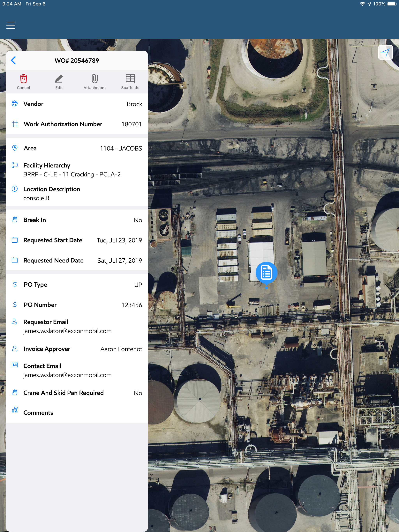Tap the Area 1104 - JACOBS row
399x532 pixels.
pos(77,148)
